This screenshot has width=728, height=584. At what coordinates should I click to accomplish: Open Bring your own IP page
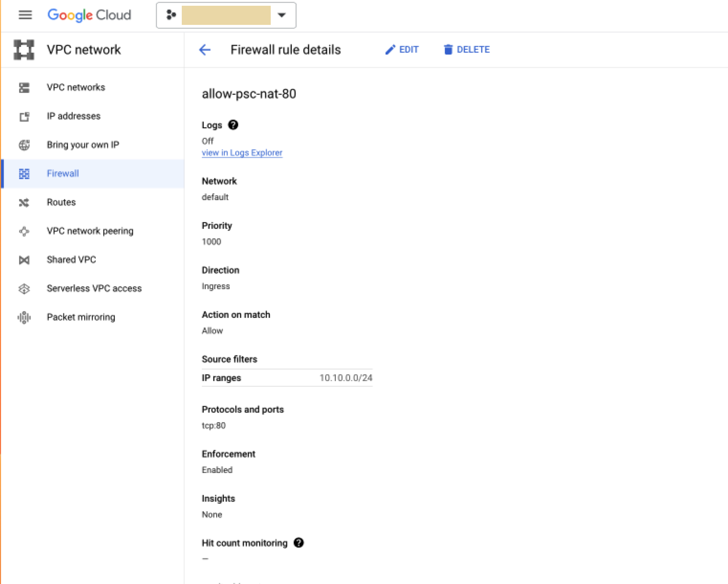[83, 145]
